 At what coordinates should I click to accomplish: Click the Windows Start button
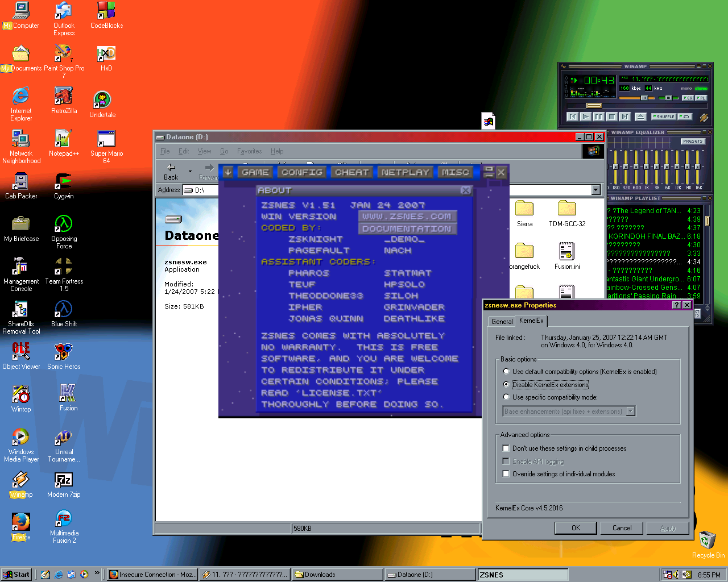16,575
